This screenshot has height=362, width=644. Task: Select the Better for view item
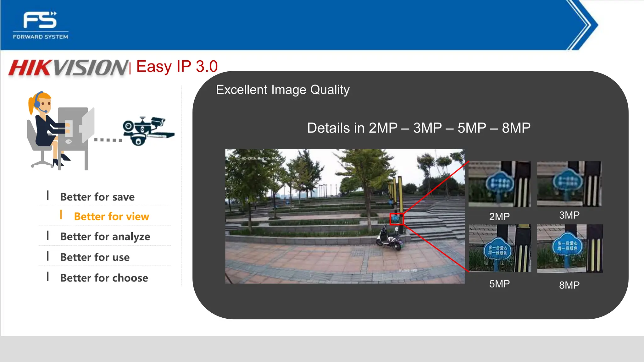pyautogui.click(x=111, y=216)
